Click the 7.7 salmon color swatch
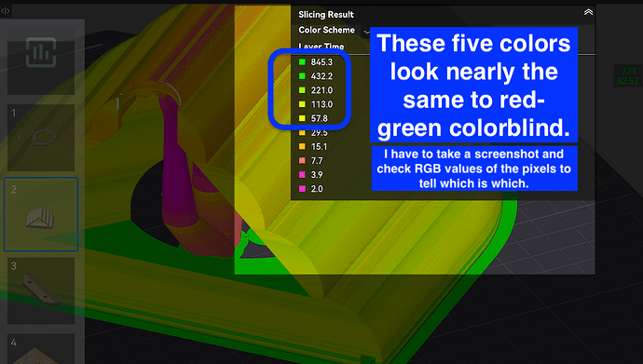This screenshot has height=364, width=643. [x=302, y=160]
